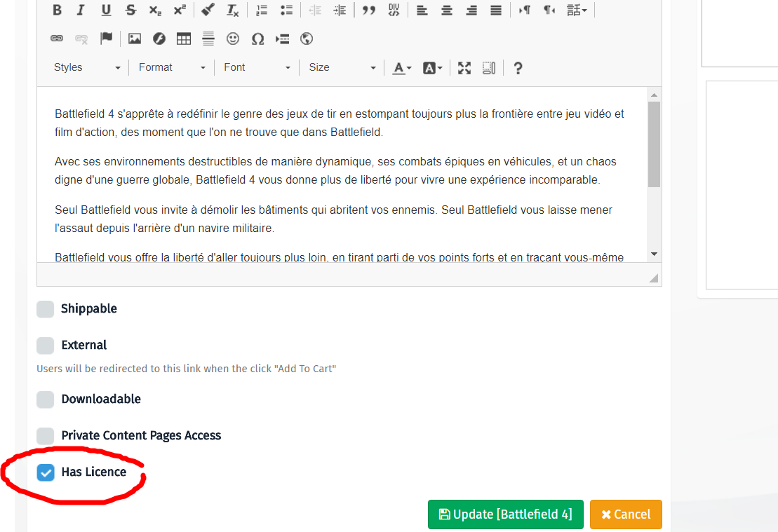This screenshot has width=778, height=532.
Task: Open the Size dropdown
Action: click(342, 68)
